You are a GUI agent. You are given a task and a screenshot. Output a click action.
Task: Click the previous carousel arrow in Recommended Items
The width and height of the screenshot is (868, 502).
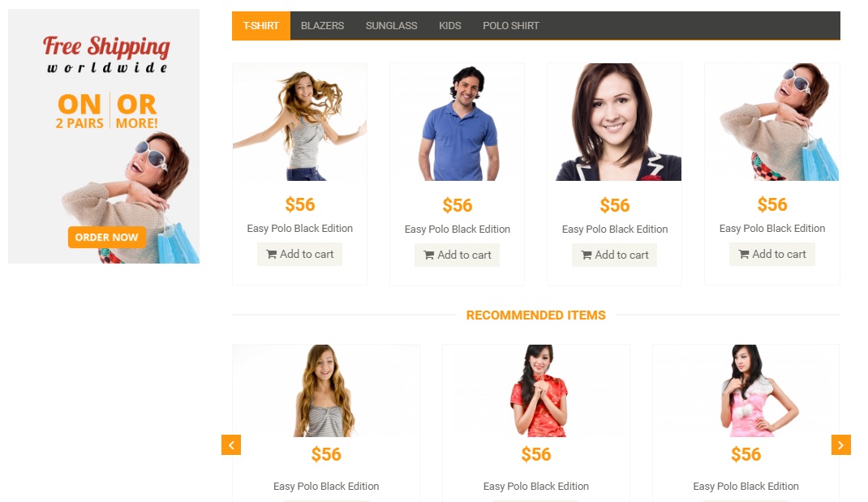click(231, 444)
